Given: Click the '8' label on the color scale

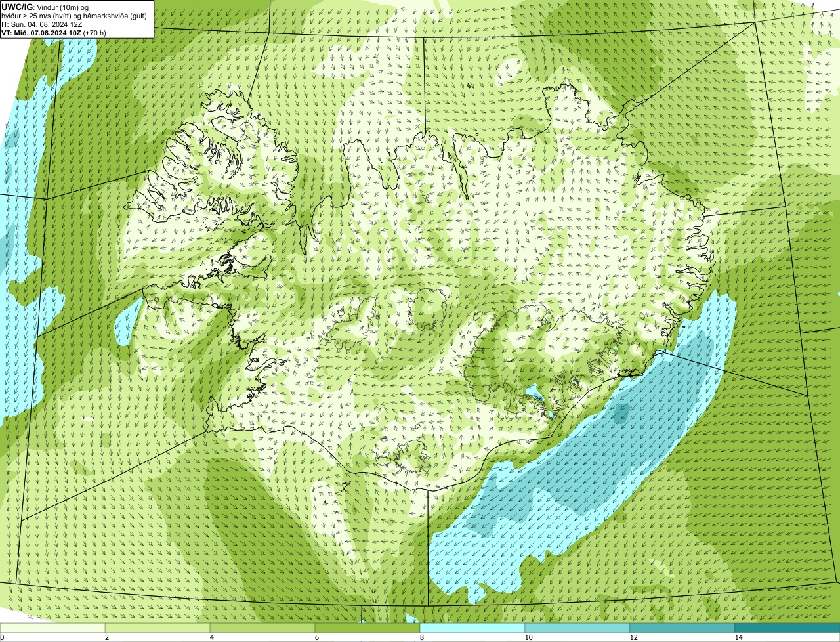Looking at the screenshot, I should pyautogui.click(x=421, y=637).
